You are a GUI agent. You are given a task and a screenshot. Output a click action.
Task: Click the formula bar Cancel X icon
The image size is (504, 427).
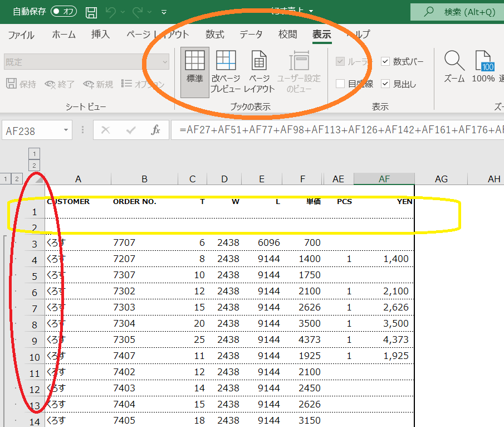(105, 130)
